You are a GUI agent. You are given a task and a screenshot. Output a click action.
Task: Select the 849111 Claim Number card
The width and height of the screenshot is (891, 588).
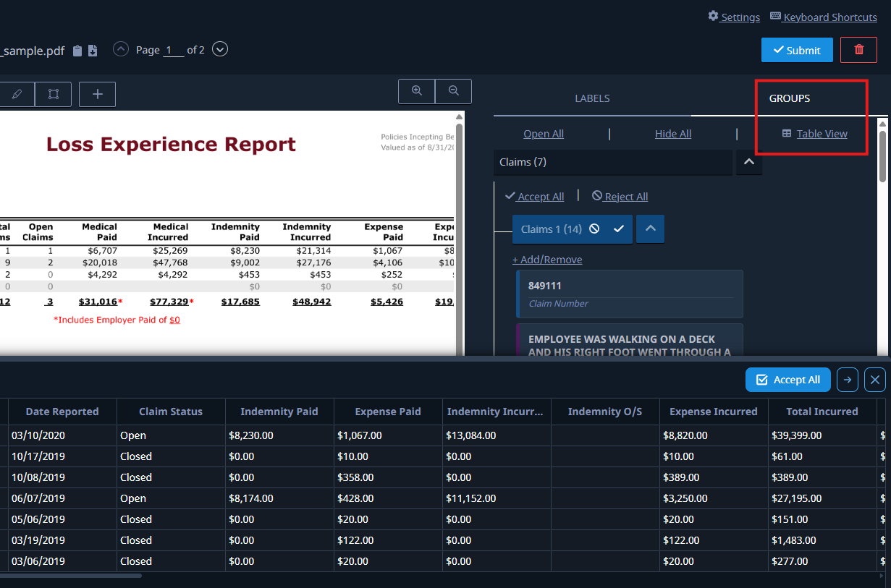tap(630, 294)
